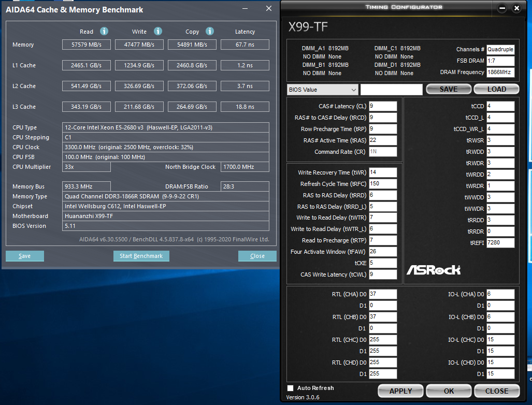
Task: Click the tRRD_L value field
Action: [383, 206]
